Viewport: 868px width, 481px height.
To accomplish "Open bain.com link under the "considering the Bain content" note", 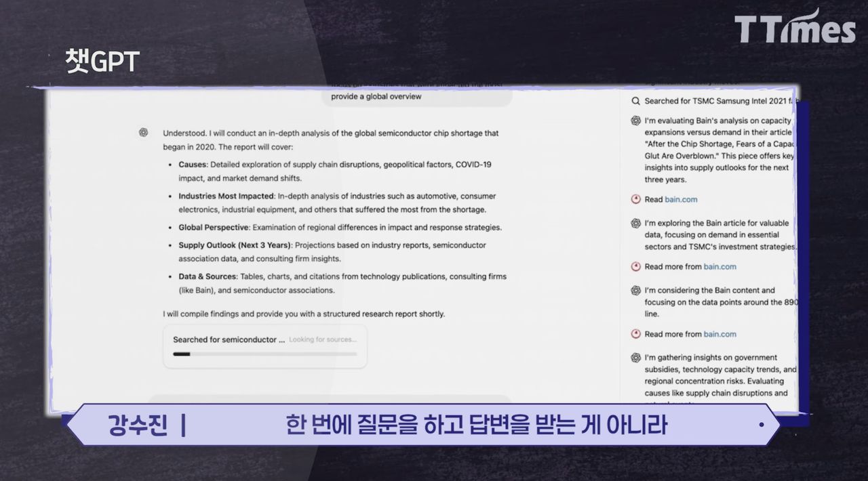I will pyautogui.click(x=719, y=334).
